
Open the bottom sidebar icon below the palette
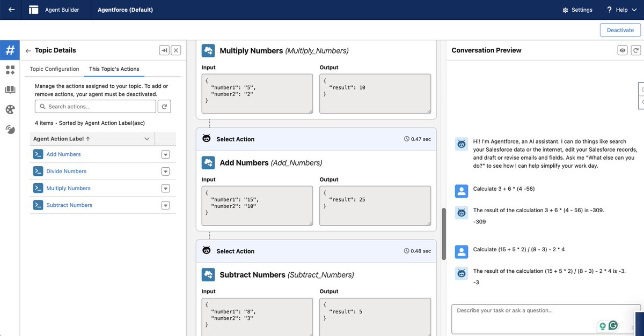(10, 129)
